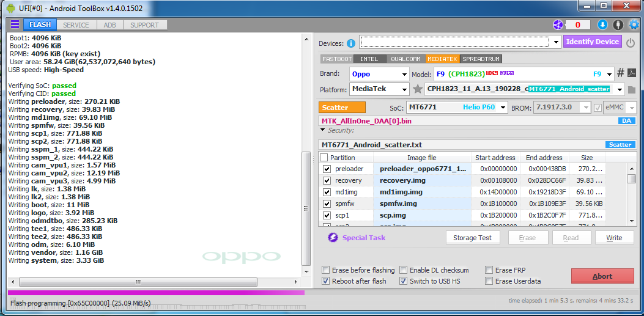Open the PDF document icon
The width and height of the screenshot is (644, 316).
tap(632, 74)
